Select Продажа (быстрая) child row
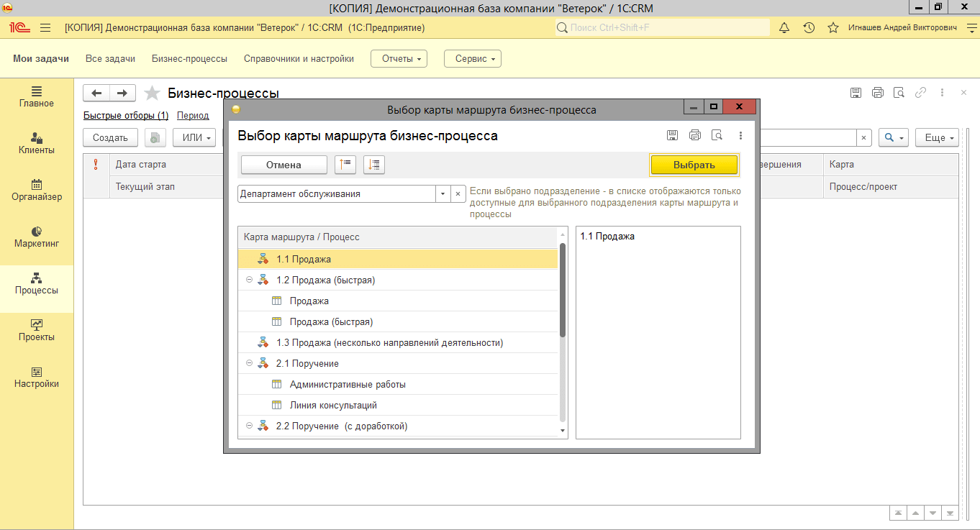This screenshot has width=980, height=530. [398, 321]
